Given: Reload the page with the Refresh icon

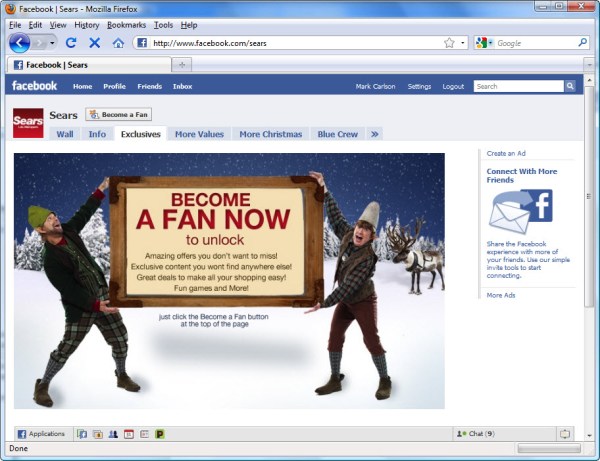Looking at the screenshot, I should (71, 43).
